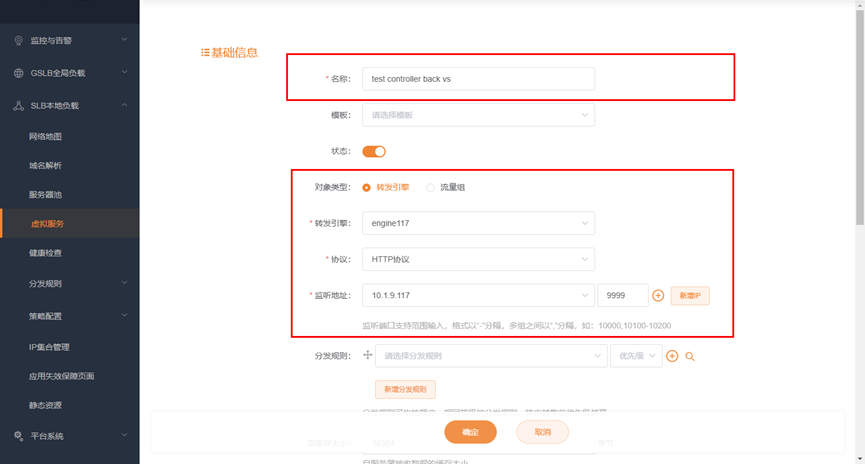Open 健康检查 in the sidebar
Viewport: 865px width, 464px height.
(46, 254)
